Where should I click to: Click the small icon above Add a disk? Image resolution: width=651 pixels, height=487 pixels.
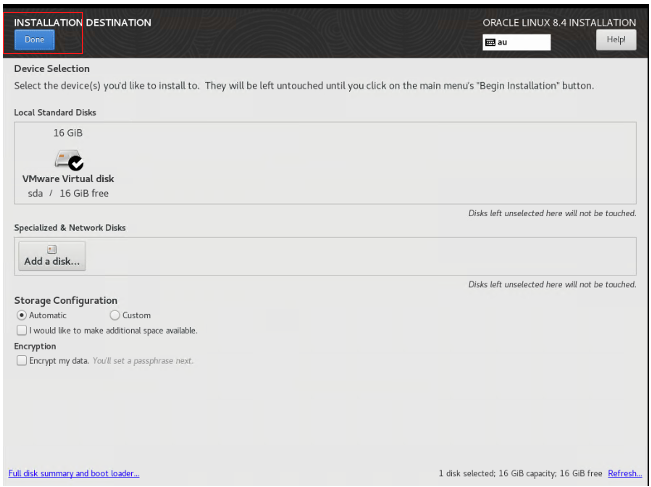click(52, 250)
